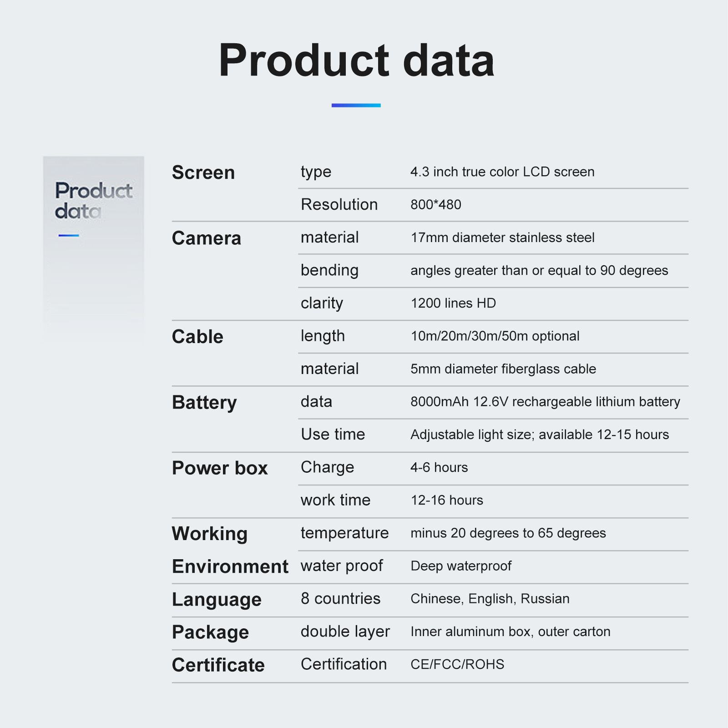Select the Certificate category heading
The width and height of the screenshot is (728, 728).
(x=218, y=665)
